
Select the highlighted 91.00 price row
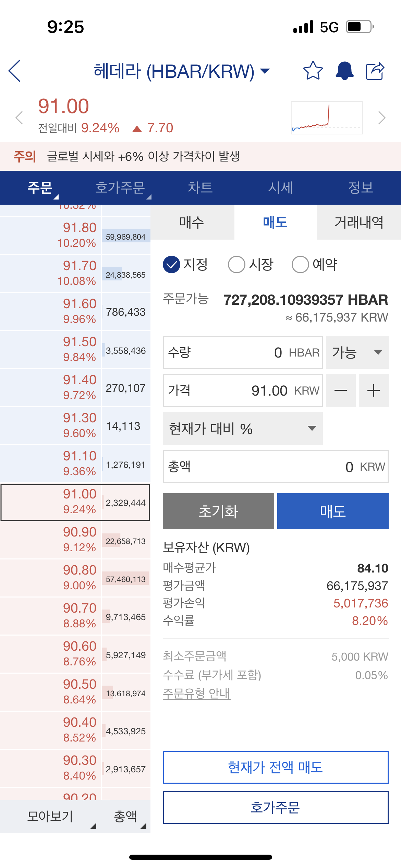(75, 502)
